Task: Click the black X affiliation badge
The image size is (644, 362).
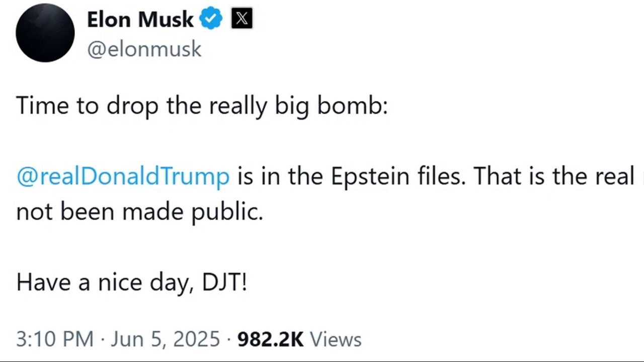Action: pyautogui.click(x=242, y=20)
